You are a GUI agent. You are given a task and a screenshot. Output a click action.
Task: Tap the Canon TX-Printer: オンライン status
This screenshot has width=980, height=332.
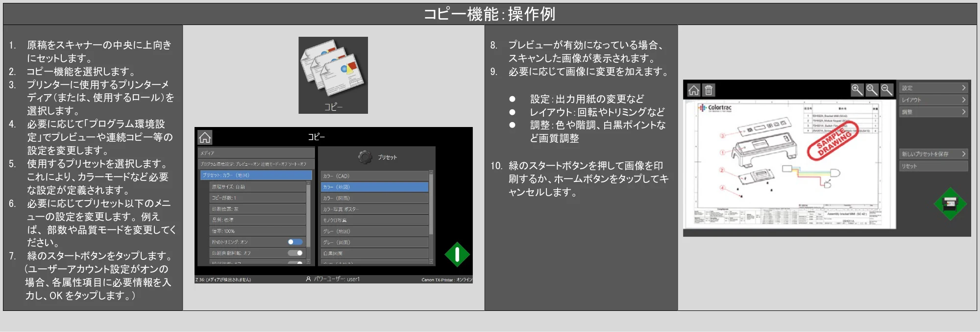pyautogui.click(x=447, y=280)
